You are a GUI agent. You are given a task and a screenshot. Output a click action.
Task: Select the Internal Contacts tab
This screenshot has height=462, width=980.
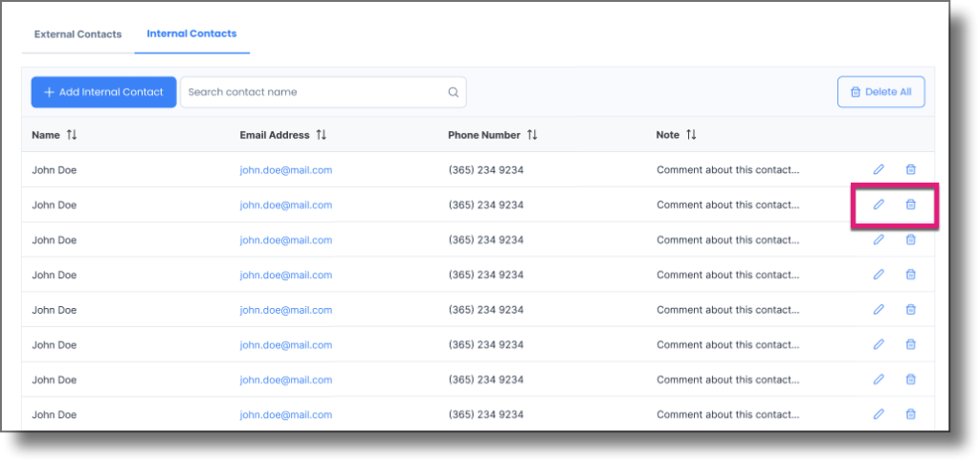pos(191,33)
